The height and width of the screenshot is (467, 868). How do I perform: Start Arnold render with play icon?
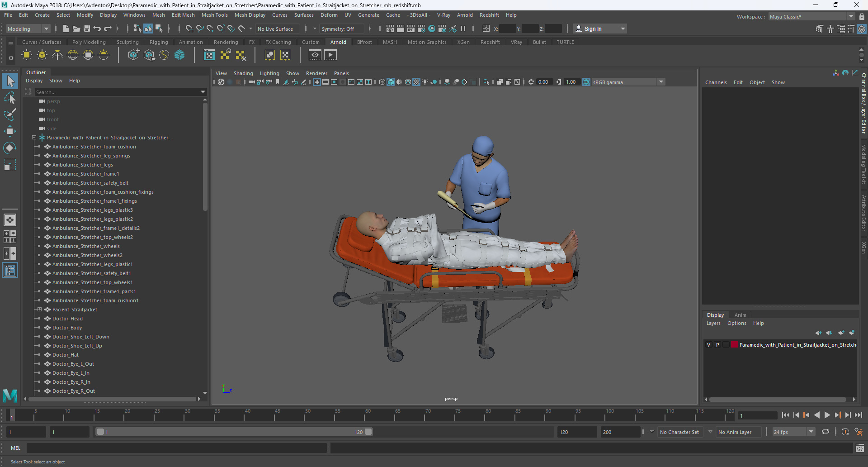pyautogui.click(x=330, y=55)
